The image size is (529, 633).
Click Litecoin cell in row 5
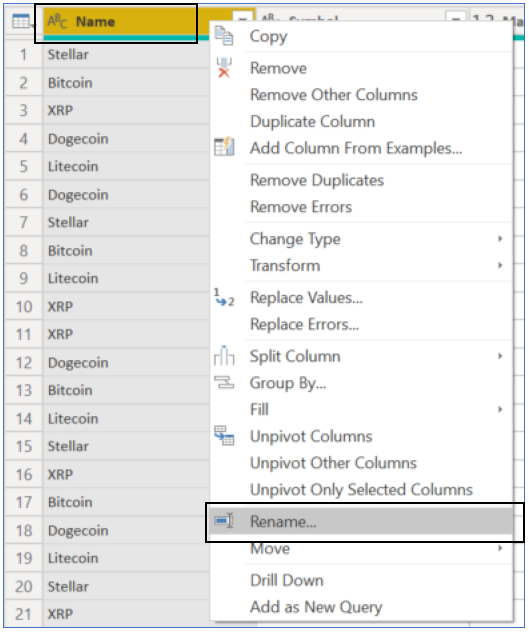(126, 166)
